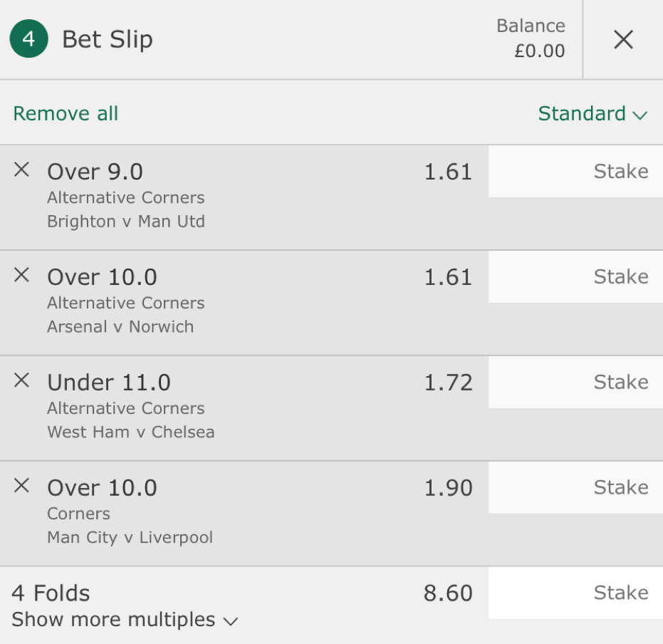The width and height of the screenshot is (663, 644).
Task: Click the chevron beside Show more multiples
Action: coord(231,621)
